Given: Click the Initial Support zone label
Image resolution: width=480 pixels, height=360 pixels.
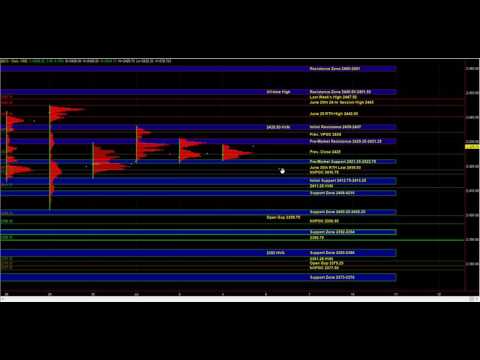Looking at the screenshot, I should [x=338, y=180].
